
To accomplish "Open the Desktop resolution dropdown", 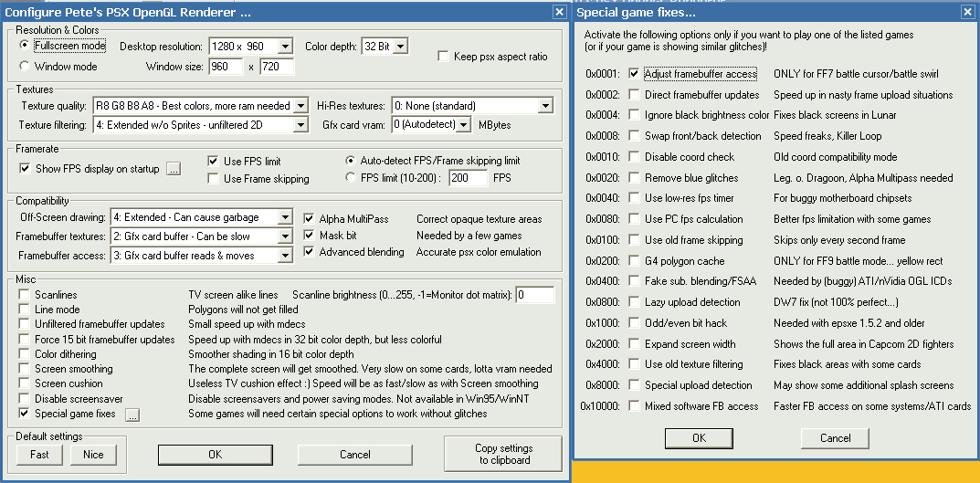I will [x=285, y=47].
